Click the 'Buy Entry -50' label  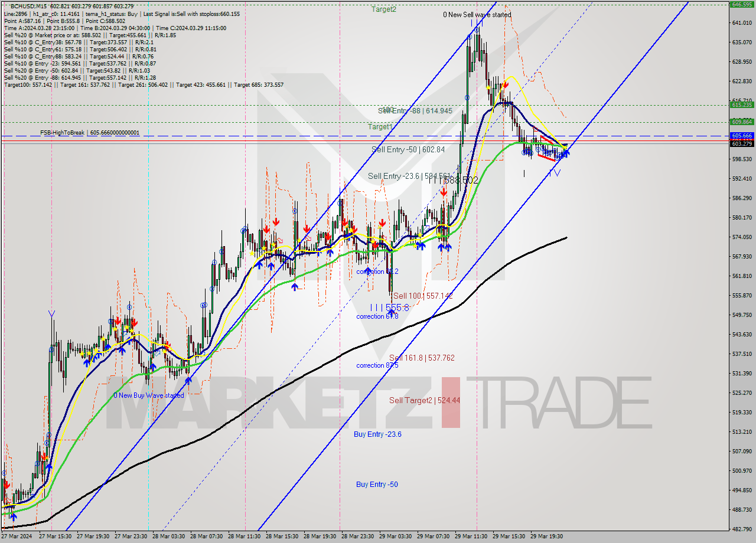point(377,485)
